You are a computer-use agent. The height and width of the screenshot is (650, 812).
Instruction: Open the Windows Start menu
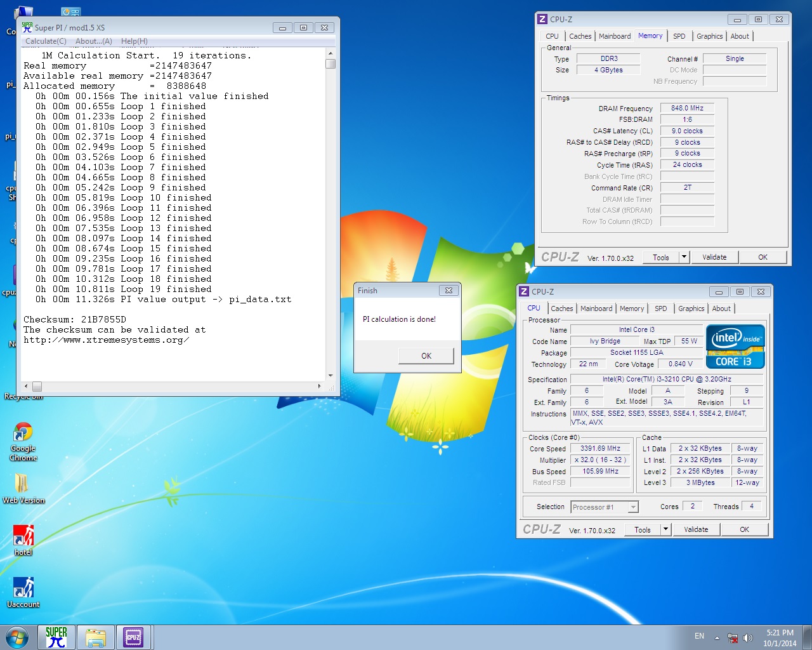17,637
